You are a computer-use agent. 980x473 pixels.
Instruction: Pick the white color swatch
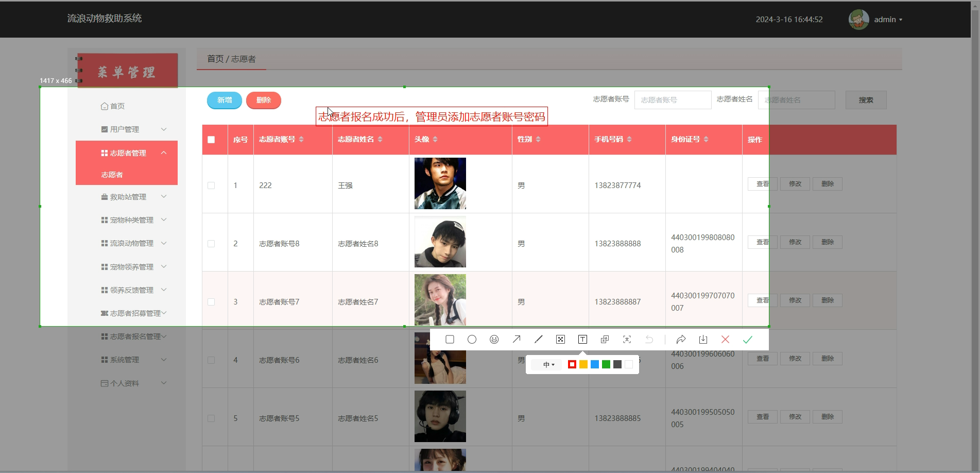629,364
